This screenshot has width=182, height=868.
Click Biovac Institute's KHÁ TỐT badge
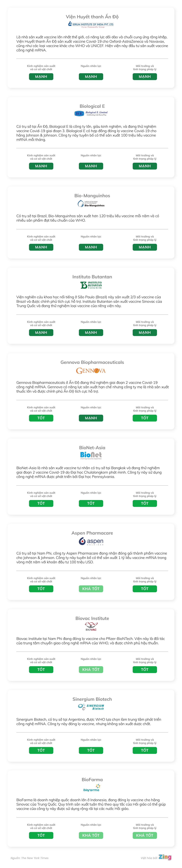pyautogui.click(x=91, y=670)
